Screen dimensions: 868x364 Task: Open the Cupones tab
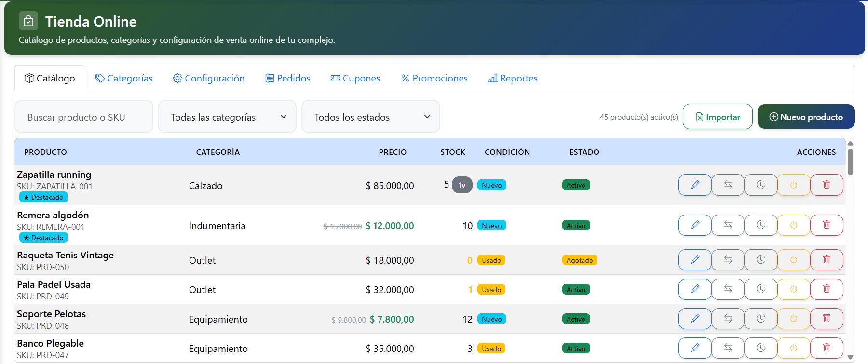tap(355, 78)
